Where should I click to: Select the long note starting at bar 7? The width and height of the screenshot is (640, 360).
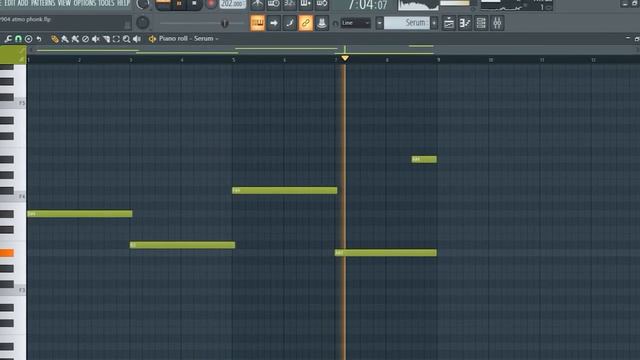pos(386,253)
